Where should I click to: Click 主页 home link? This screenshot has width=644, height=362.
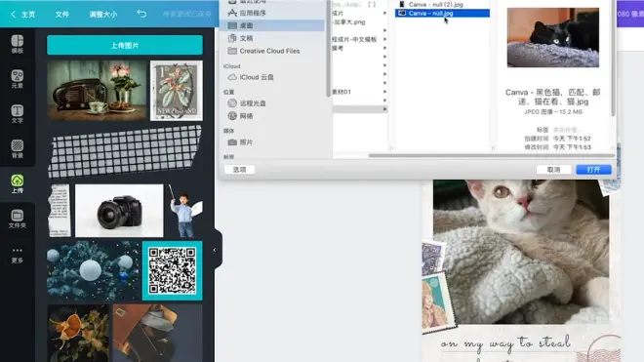(x=28, y=15)
